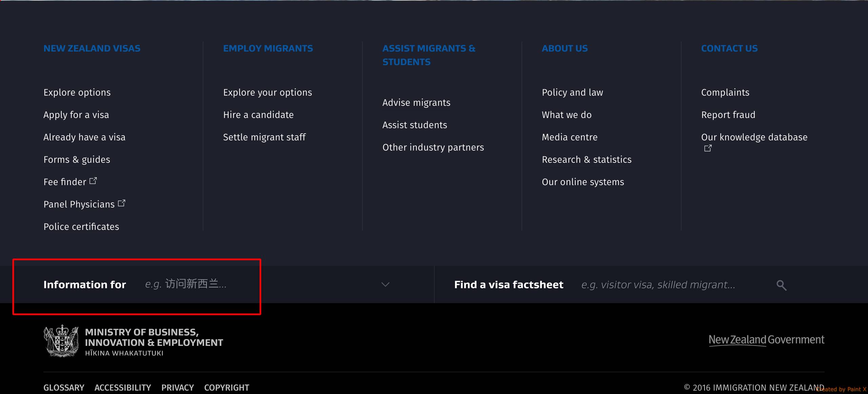The height and width of the screenshot is (394, 868).
Task: Open the Employ Migrants heading
Action: pyautogui.click(x=268, y=48)
